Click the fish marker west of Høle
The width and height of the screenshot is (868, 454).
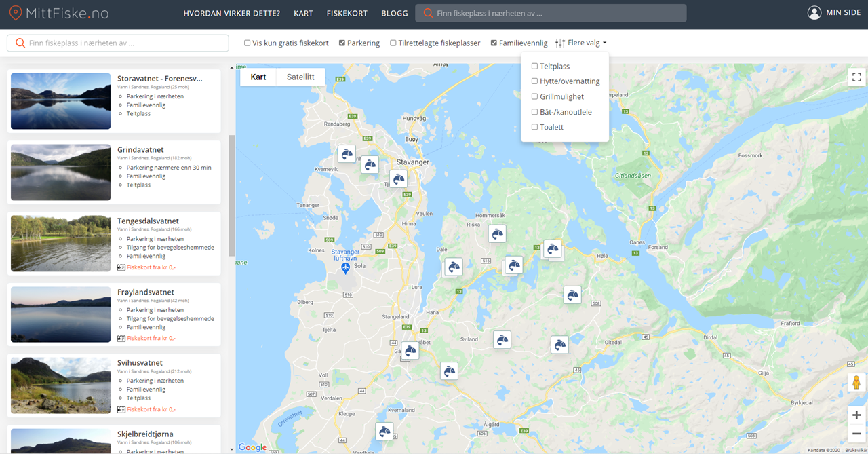pos(553,249)
